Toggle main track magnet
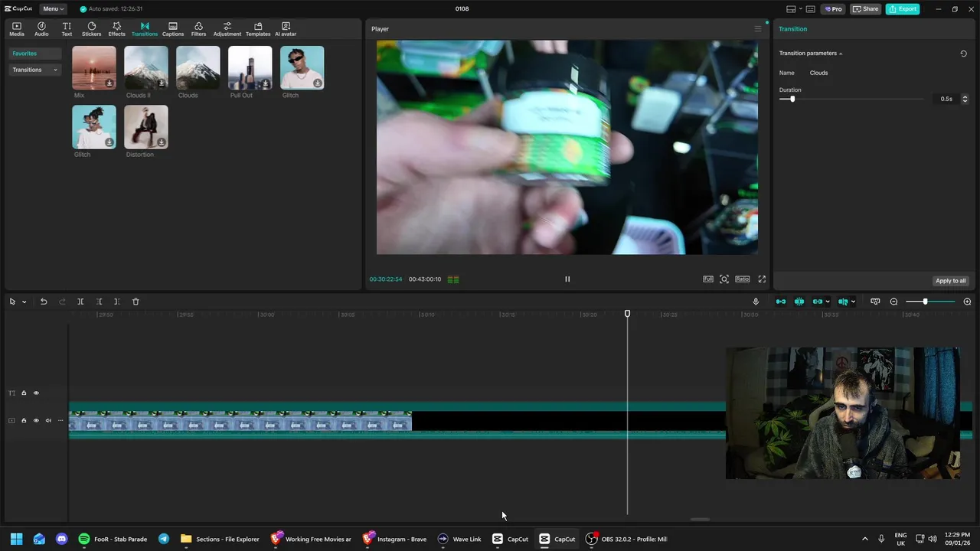Screen dimensions: 980x551 pos(781,302)
